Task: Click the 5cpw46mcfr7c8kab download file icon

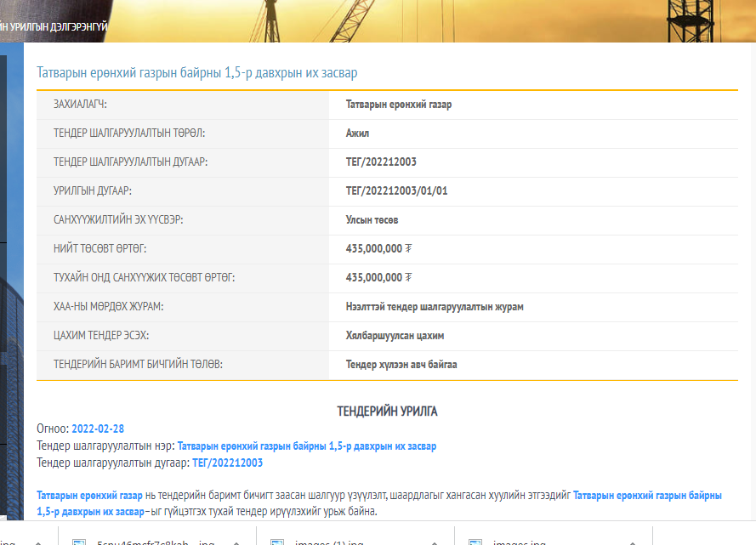Action: [x=79, y=541]
